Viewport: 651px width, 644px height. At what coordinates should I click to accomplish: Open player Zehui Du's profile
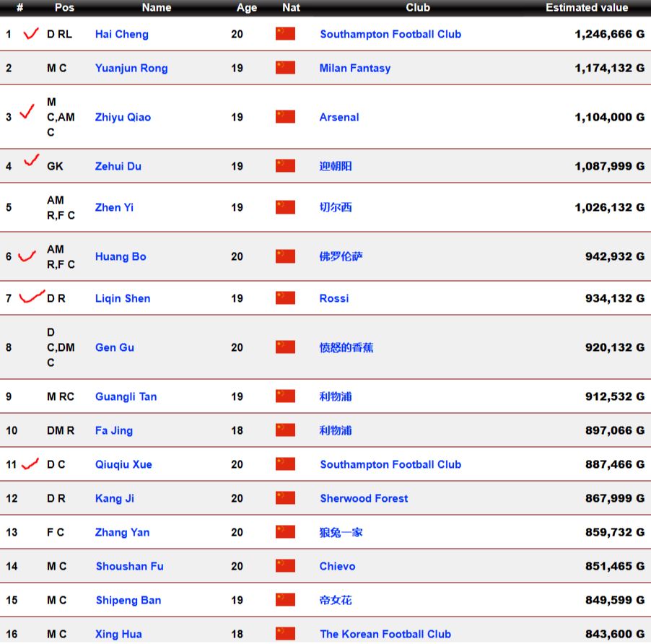pyautogui.click(x=118, y=166)
